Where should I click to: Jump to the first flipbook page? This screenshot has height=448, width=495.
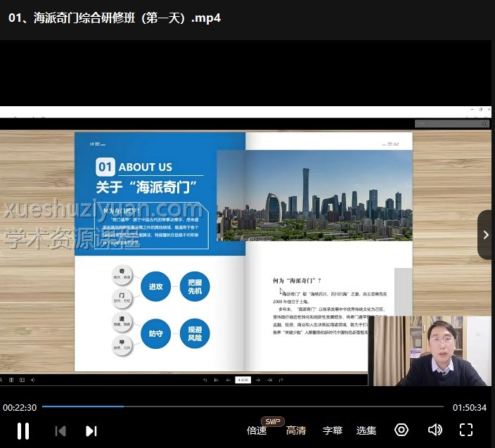[217, 380]
